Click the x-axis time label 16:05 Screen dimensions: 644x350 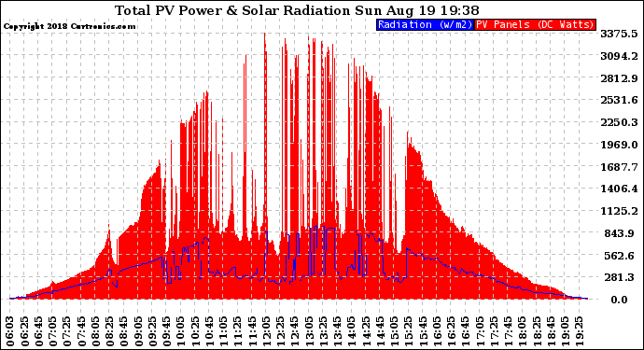point(437,331)
